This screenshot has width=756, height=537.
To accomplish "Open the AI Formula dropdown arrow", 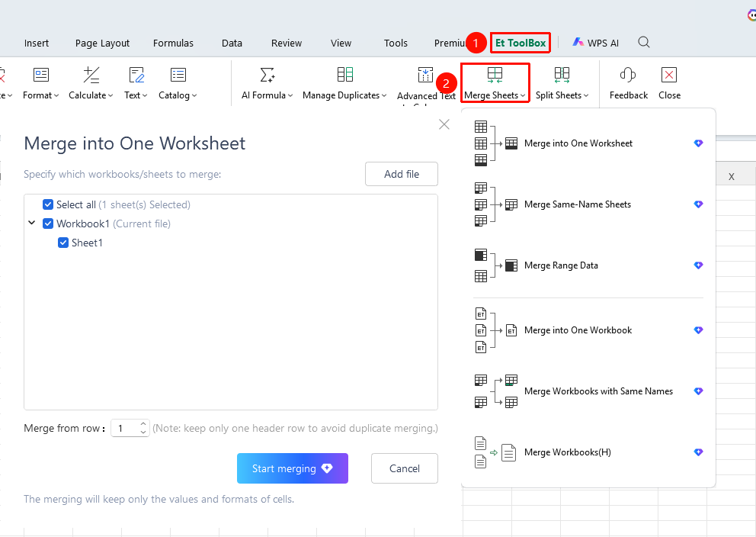I will pyautogui.click(x=290, y=95).
